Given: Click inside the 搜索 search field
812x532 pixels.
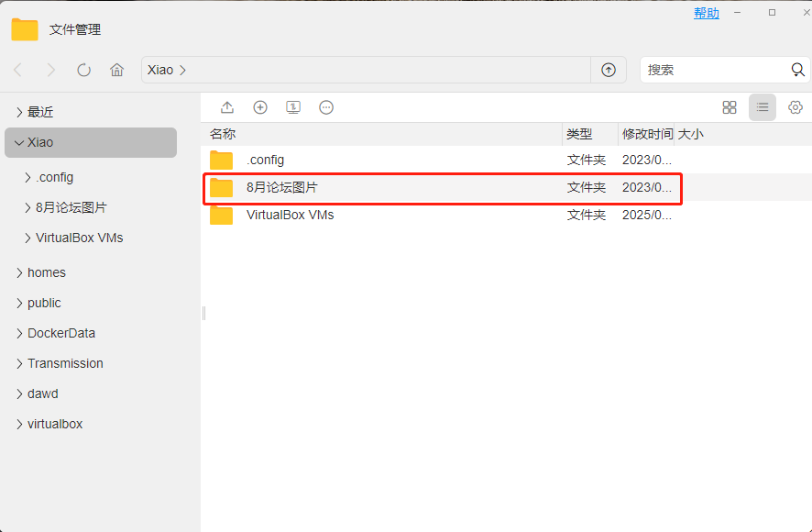Looking at the screenshot, I should click(715, 70).
